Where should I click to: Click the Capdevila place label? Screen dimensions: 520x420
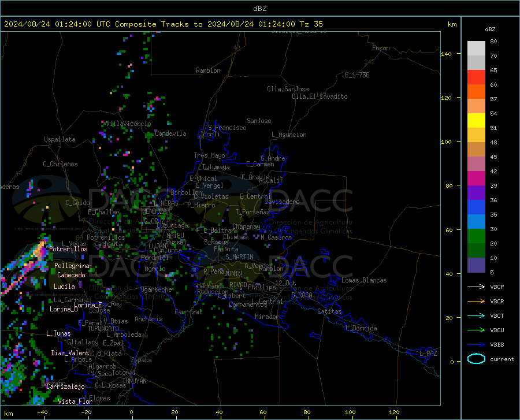tap(170, 133)
